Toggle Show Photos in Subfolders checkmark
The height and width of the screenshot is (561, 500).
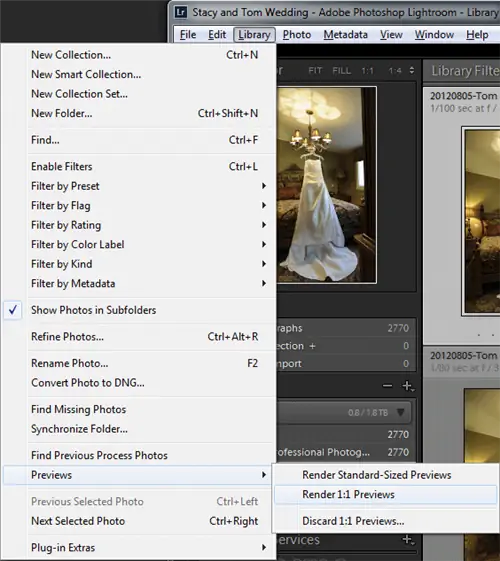point(13,310)
